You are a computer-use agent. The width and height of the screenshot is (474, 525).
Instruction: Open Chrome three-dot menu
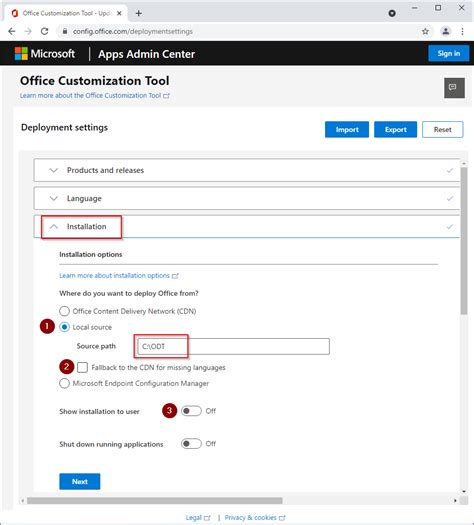[x=462, y=31]
